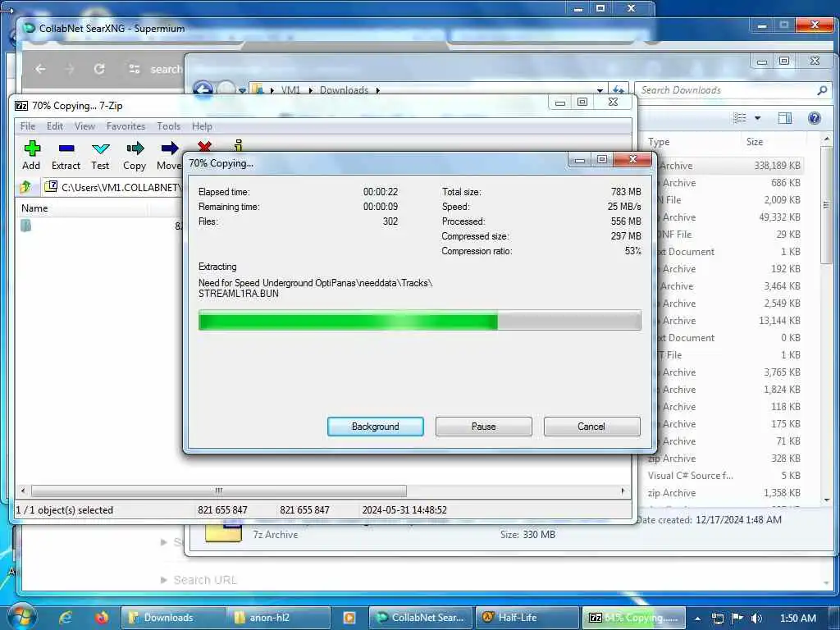Click the volume speaker tray icon
This screenshot has width=840, height=630.
pos(756,619)
